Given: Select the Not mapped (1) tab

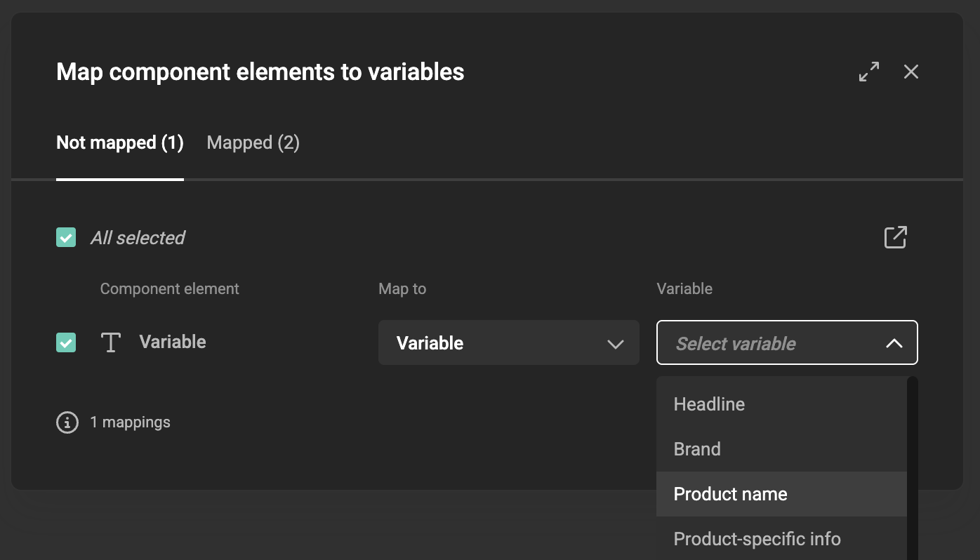Looking at the screenshot, I should [119, 142].
